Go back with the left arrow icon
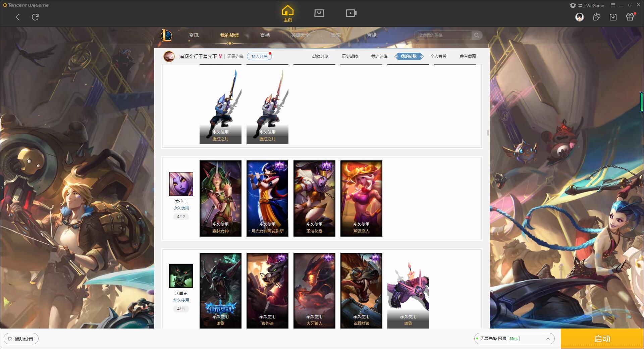 coord(18,17)
